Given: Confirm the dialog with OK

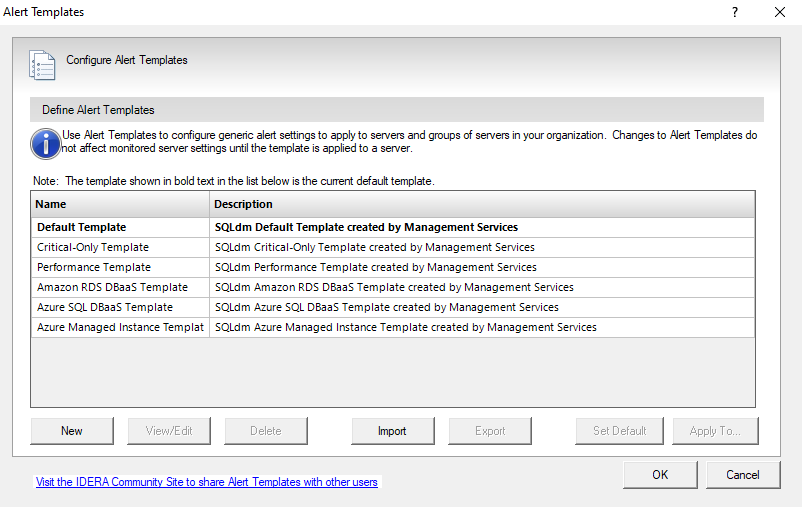Looking at the screenshot, I should [660, 475].
